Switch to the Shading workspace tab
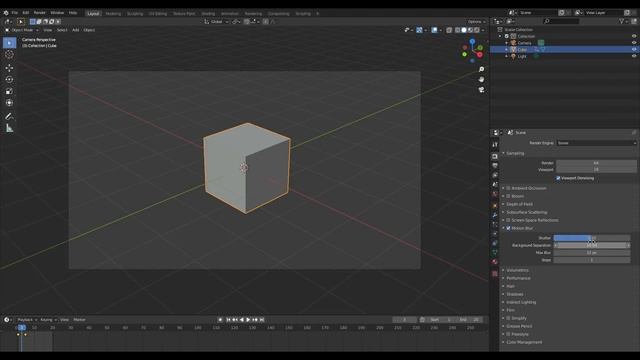 coord(208,13)
